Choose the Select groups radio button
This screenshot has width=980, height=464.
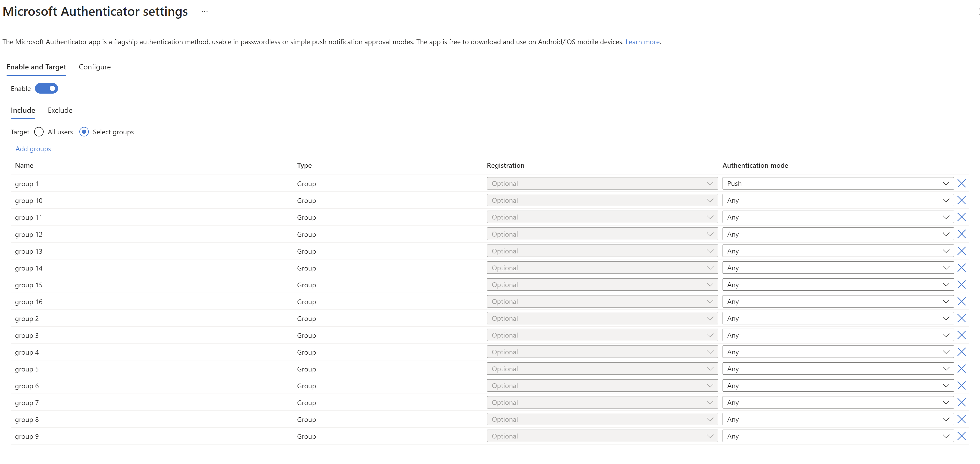tap(84, 132)
